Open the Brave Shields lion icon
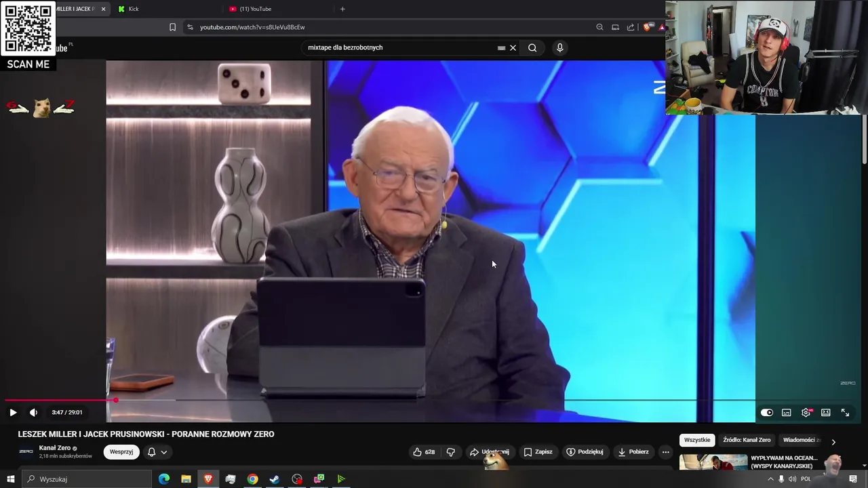868x488 pixels. (x=647, y=27)
